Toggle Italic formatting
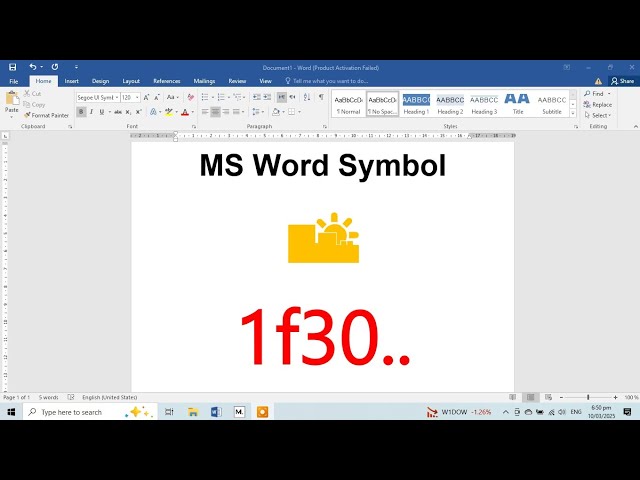This screenshot has height=480, width=640. (x=91, y=112)
